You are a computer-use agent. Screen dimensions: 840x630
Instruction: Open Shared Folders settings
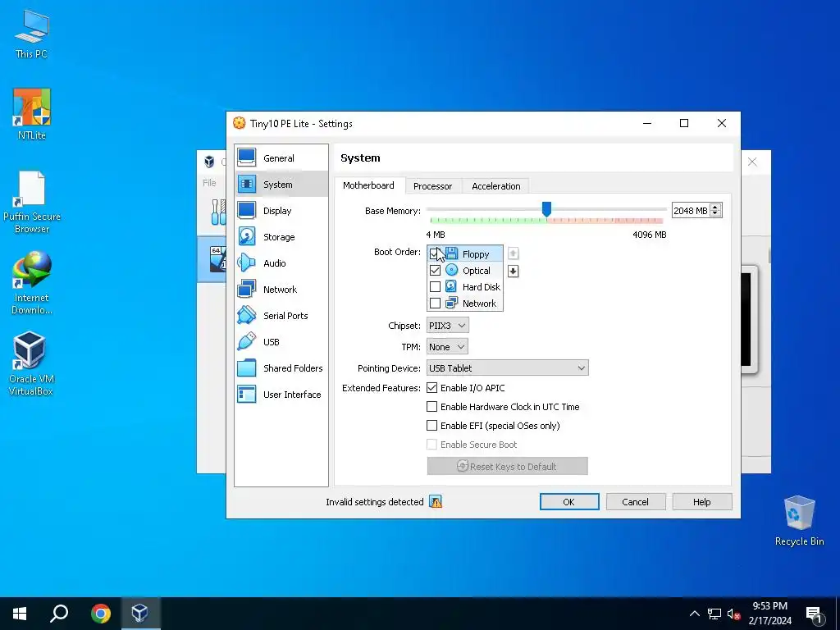coord(281,368)
